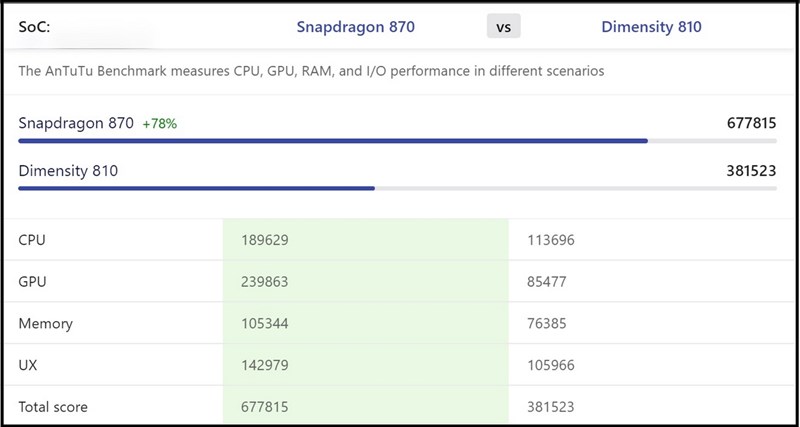The width and height of the screenshot is (800, 427).
Task: Click the Snapdragon 870 header link
Action: point(355,27)
